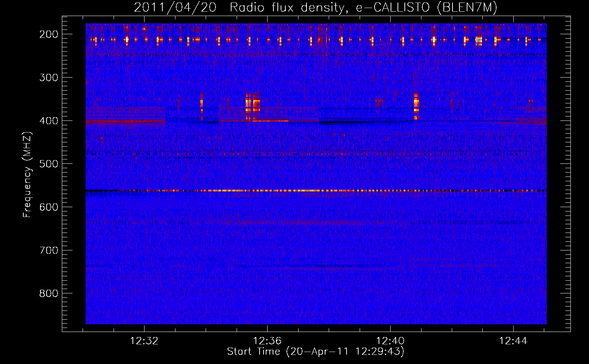Image resolution: width=589 pixels, height=364 pixels.
Task: Select the 12:40 time axis label
Action: tap(390, 341)
